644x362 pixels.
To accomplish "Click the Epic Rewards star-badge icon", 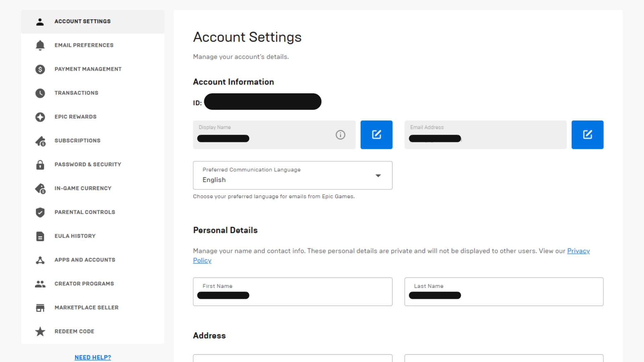I will 40,117.
